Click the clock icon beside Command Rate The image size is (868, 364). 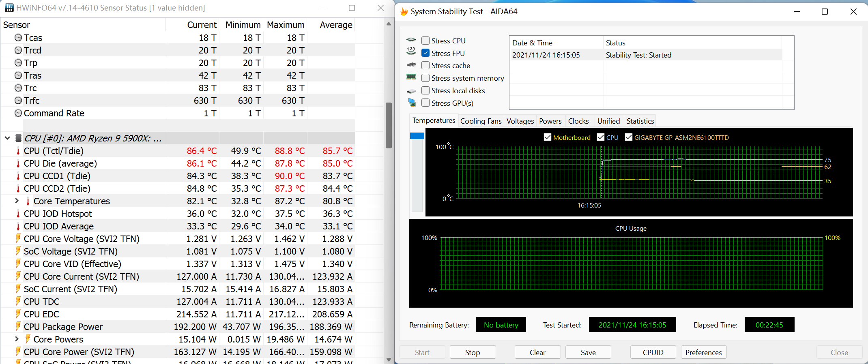click(18, 113)
